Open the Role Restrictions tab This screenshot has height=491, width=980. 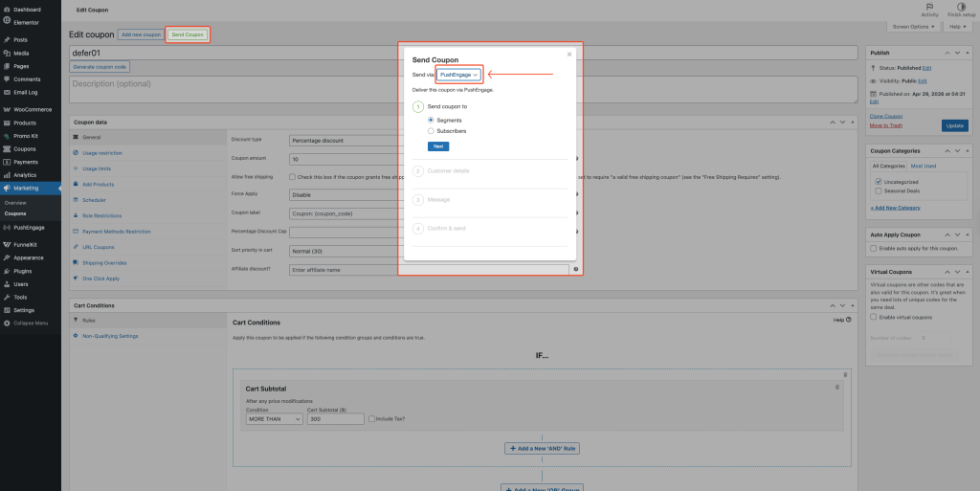click(101, 216)
